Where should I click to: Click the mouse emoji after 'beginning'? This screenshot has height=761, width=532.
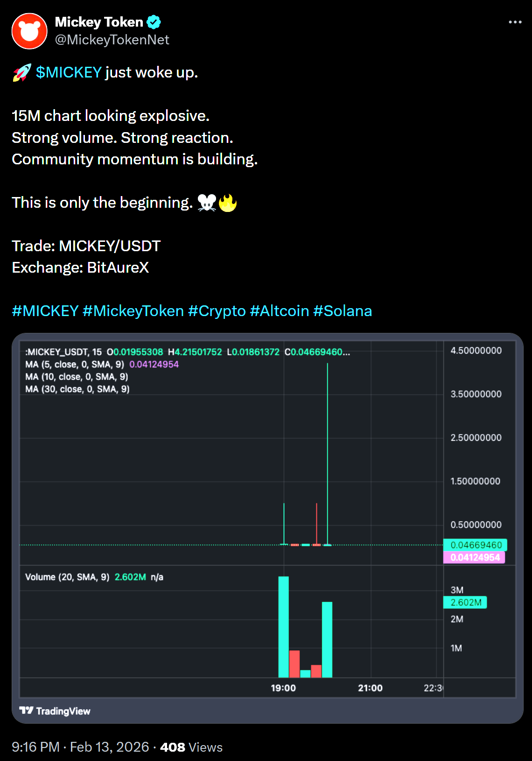(207, 203)
